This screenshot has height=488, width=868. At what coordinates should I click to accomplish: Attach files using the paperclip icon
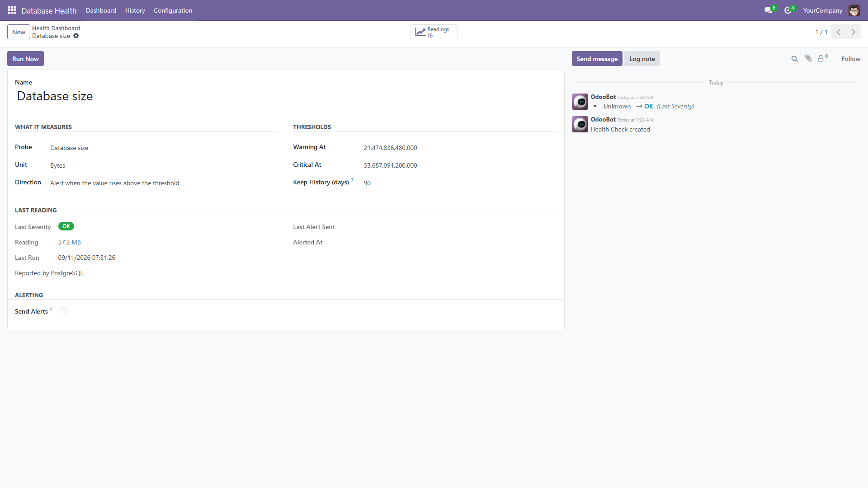click(808, 58)
